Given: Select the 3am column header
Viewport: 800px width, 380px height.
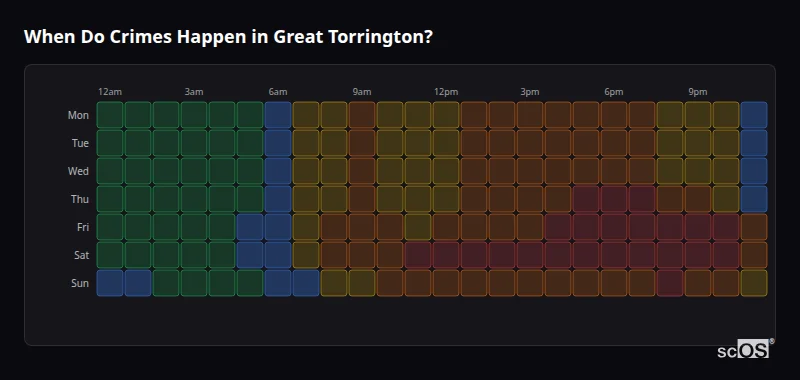Looking at the screenshot, I should [194, 92].
